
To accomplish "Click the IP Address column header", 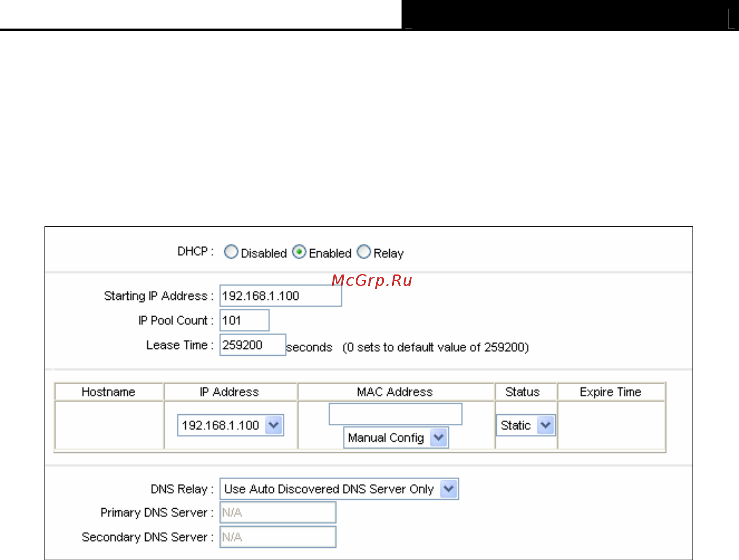I will 230,392.
